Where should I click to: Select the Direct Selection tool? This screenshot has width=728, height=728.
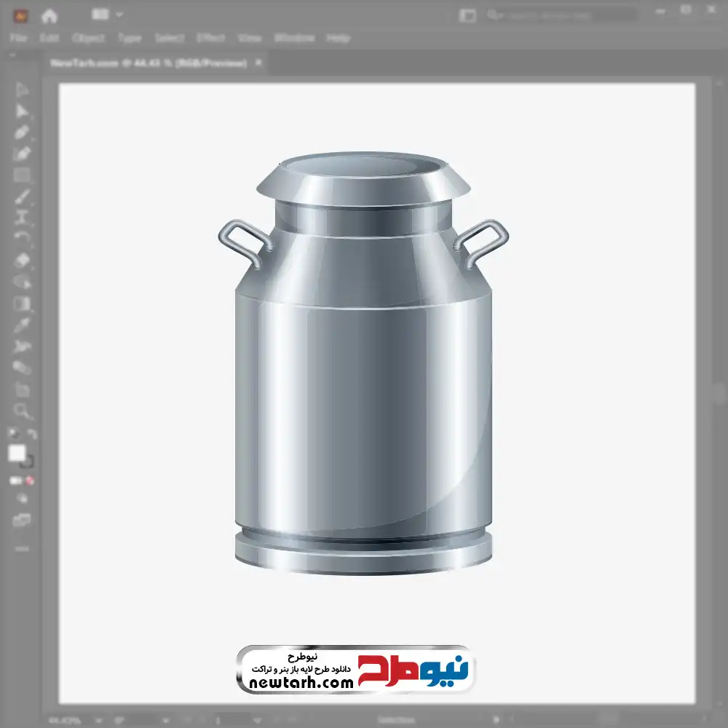tap(22, 111)
